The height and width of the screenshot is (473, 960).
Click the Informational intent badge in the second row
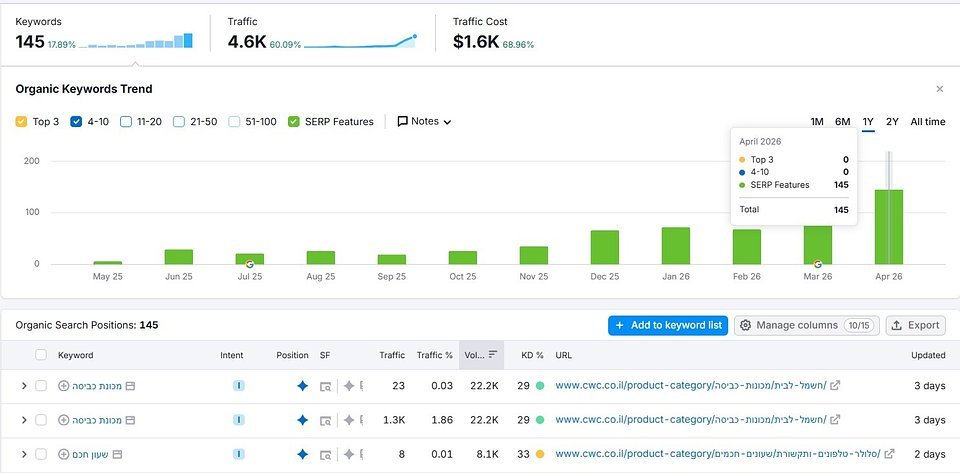click(238, 420)
